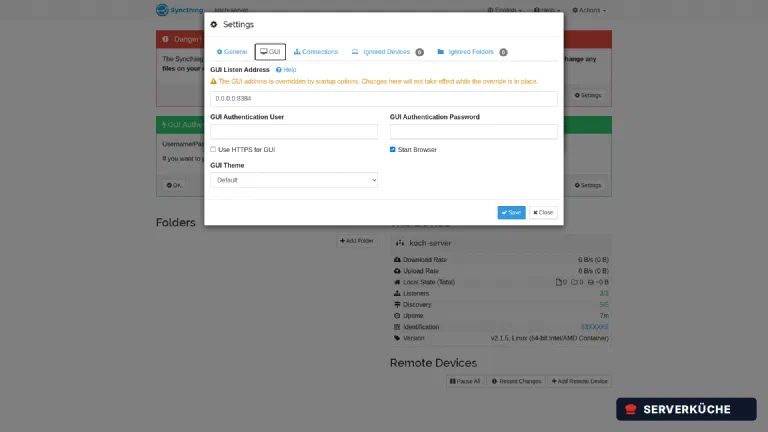
Task: Open the Actions menu in the navbar
Action: click(589, 10)
